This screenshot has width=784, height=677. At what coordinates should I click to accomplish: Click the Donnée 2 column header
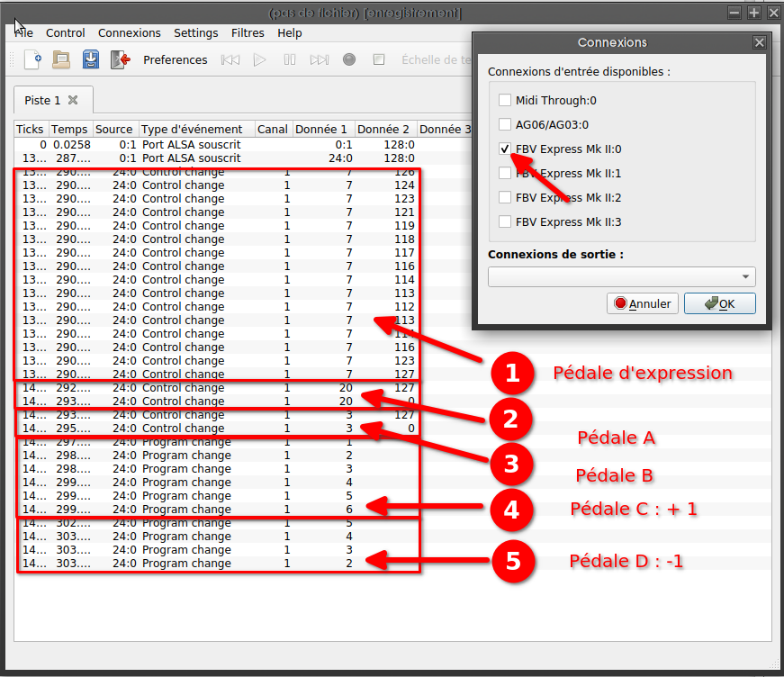coord(386,129)
